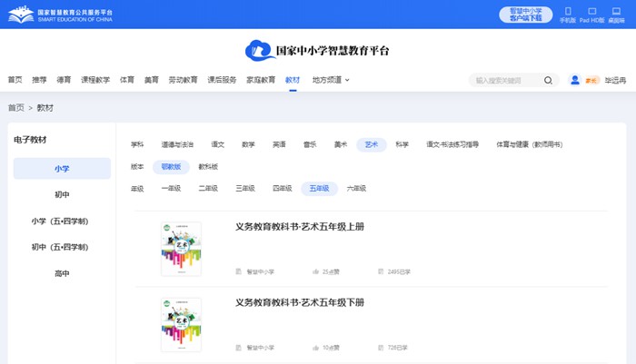Viewport: 636px width, 364px height.
Task: Select 初中 in the sidebar
Action: click(x=62, y=194)
